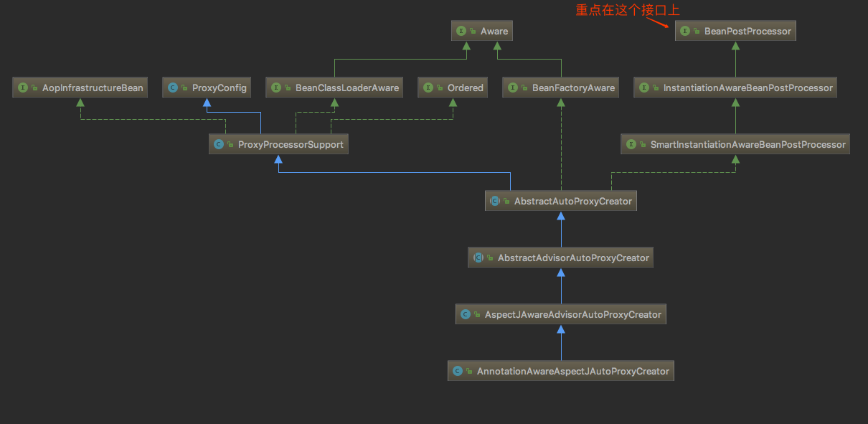This screenshot has height=424, width=868.
Task: Click the abstract class icon on AbstractAdvisorAutoProxyCreator
Action: coord(478,258)
